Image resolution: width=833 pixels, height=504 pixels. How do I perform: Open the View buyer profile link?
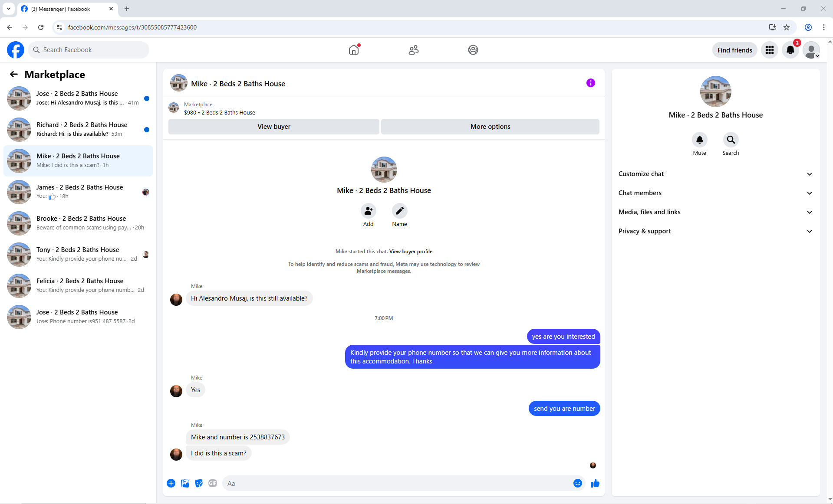coord(411,252)
